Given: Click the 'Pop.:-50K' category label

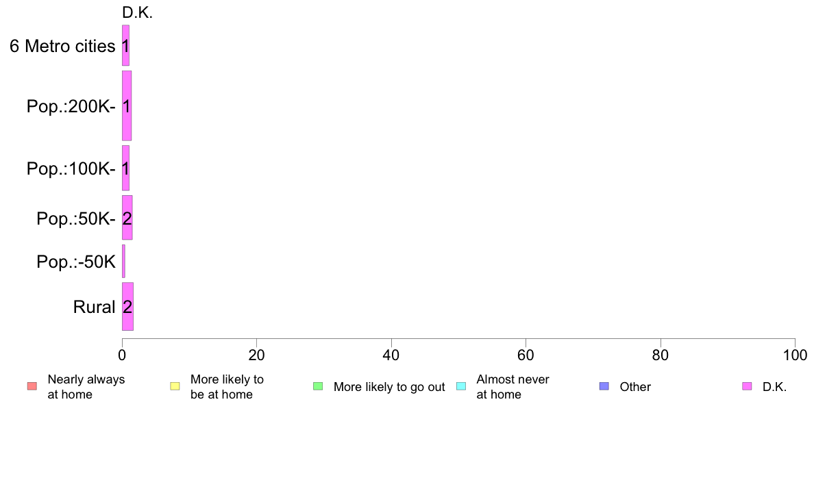Looking at the screenshot, I should click(x=76, y=262).
